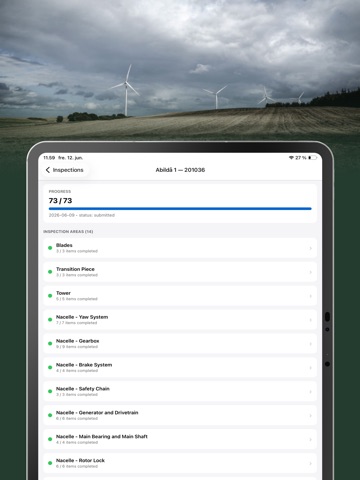Screen dimensions: 360x480
Task: Click the Abildå 1 — 201036 title
Action: point(180,170)
